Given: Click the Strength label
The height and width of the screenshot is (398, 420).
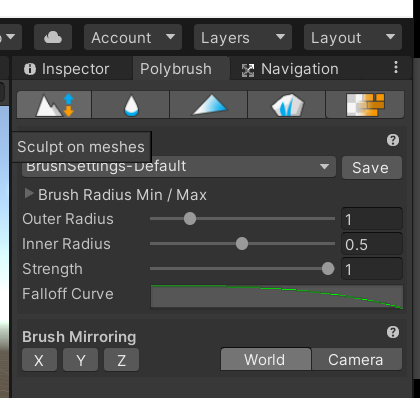Looking at the screenshot, I should [x=52, y=269].
